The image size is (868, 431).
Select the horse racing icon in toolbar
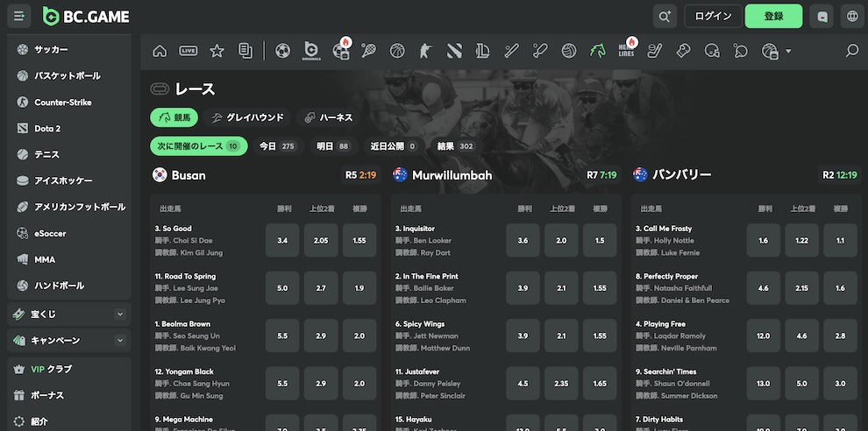[597, 51]
